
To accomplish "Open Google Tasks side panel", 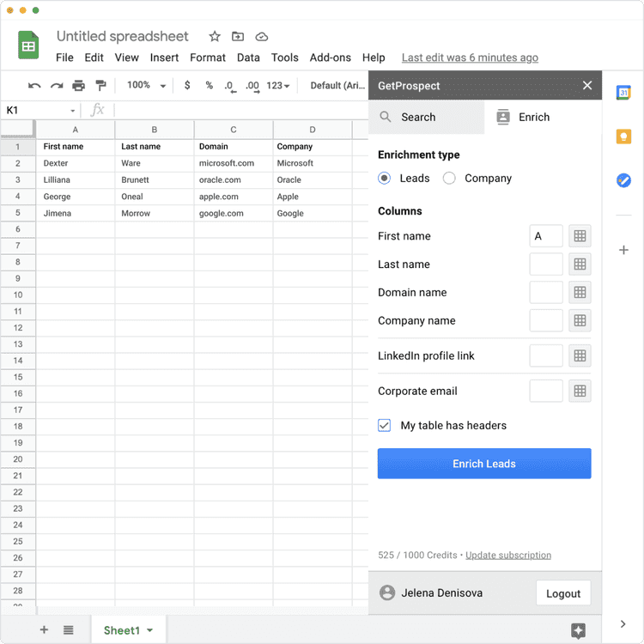I will (x=623, y=180).
